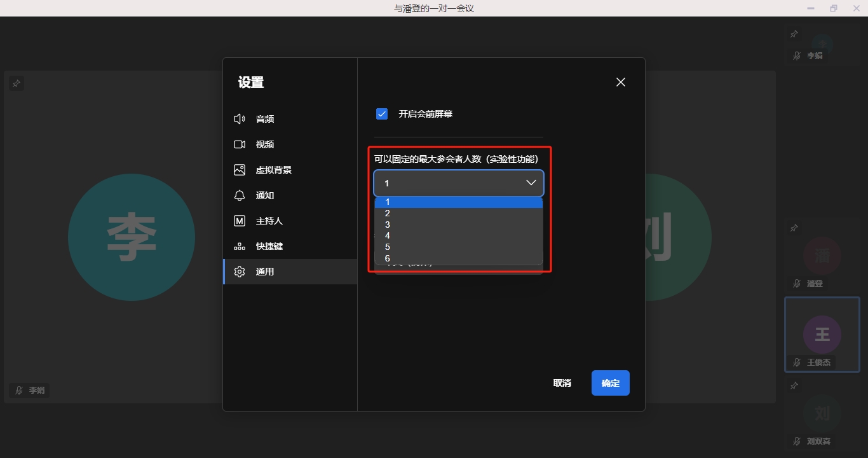Click the 快捷键 shortcut icon
868x458 pixels.
coord(240,246)
